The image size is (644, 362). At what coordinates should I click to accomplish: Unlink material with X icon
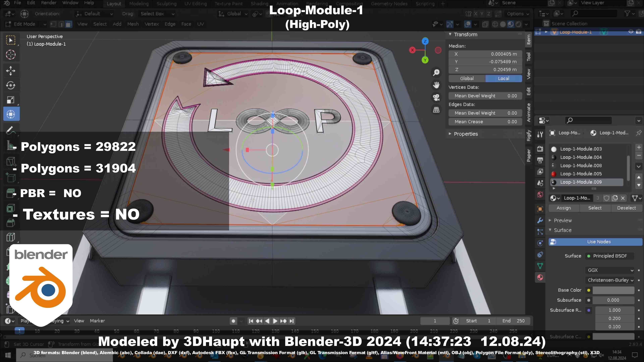pyautogui.click(x=623, y=198)
